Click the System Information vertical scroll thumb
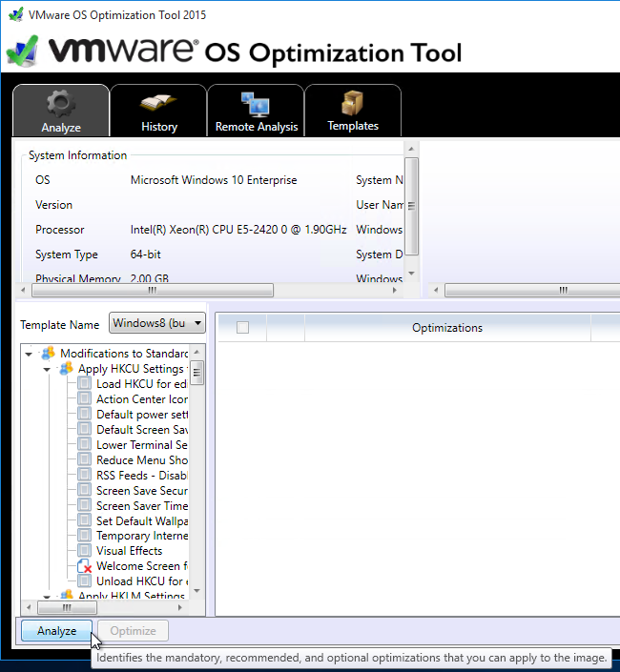The height and width of the screenshot is (672, 620). pyautogui.click(x=411, y=206)
